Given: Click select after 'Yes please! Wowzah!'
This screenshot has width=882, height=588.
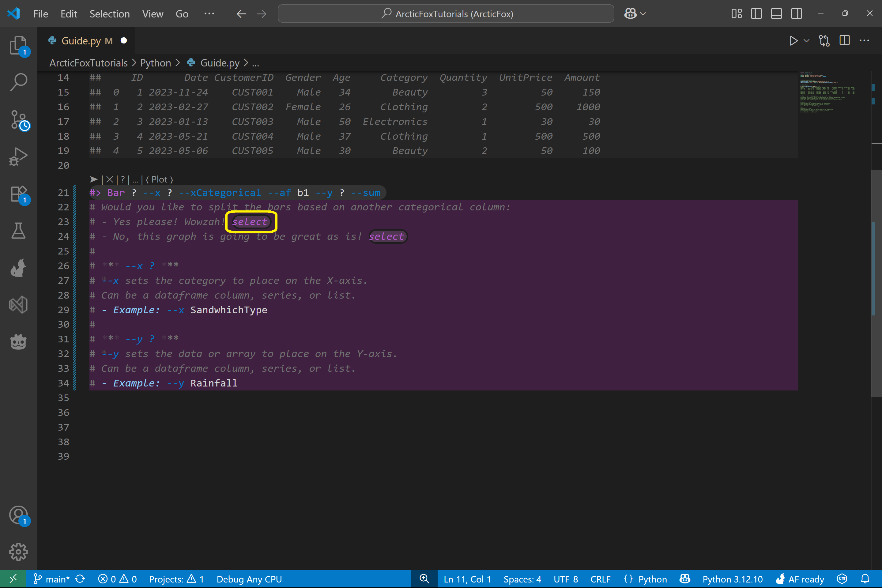Looking at the screenshot, I should [x=250, y=222].
